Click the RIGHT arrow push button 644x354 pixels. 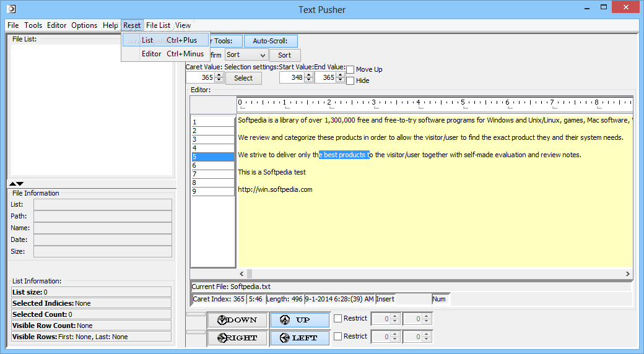pyautogui.click(x=237, y=338)
